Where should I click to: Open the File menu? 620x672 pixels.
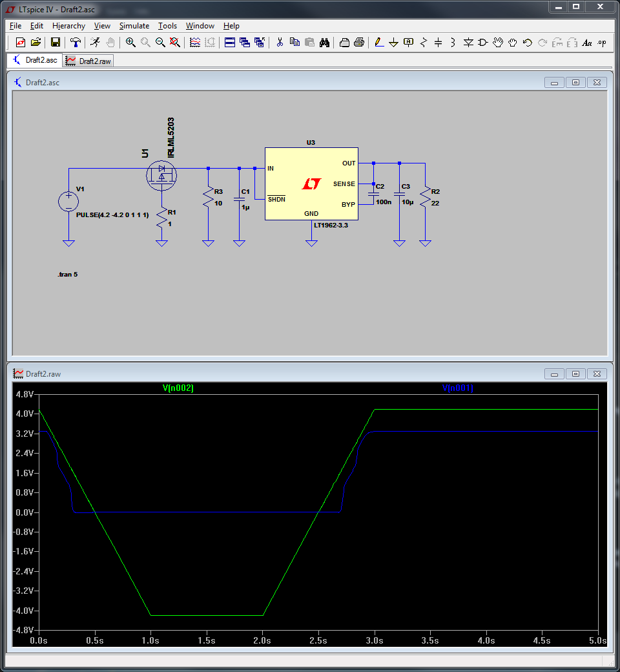click(x=15, y=26)
